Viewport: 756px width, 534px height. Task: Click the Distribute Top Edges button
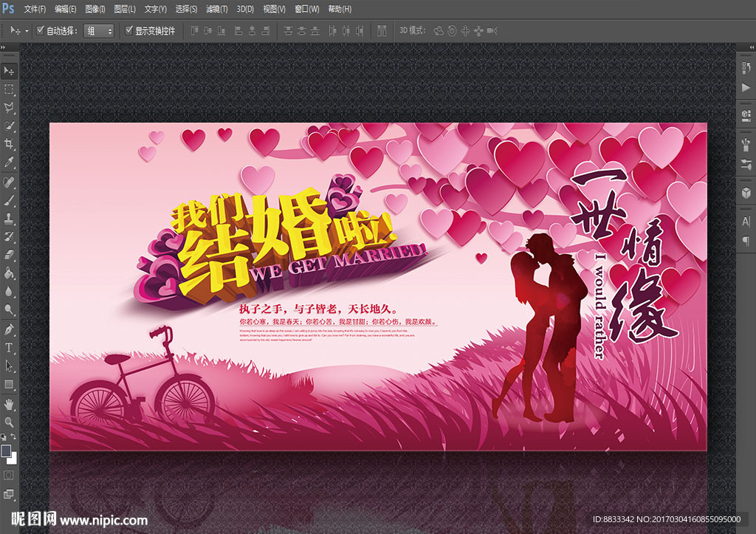[289, 31]
